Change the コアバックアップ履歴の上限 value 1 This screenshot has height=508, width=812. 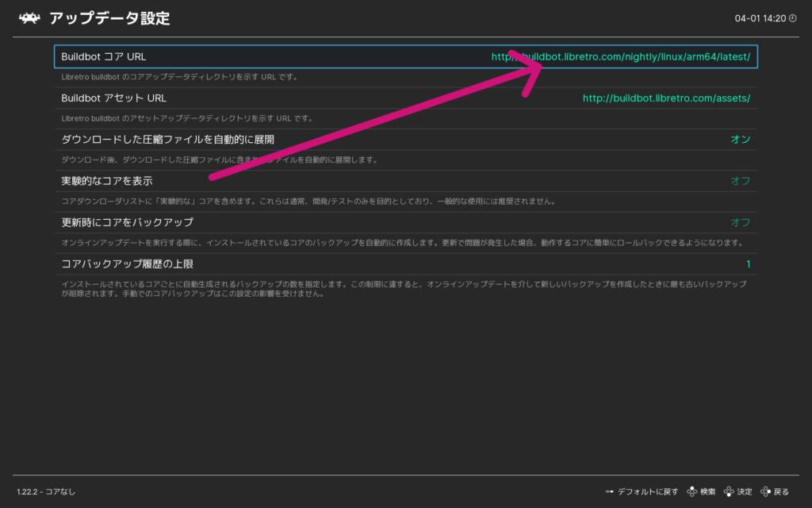point(748,264)
